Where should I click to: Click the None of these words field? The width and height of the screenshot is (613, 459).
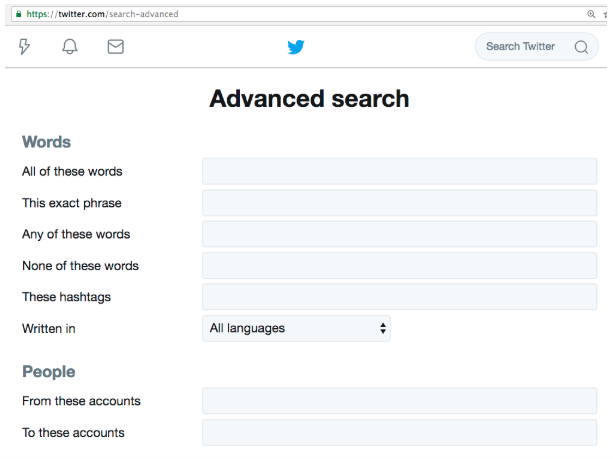point(400,265)
